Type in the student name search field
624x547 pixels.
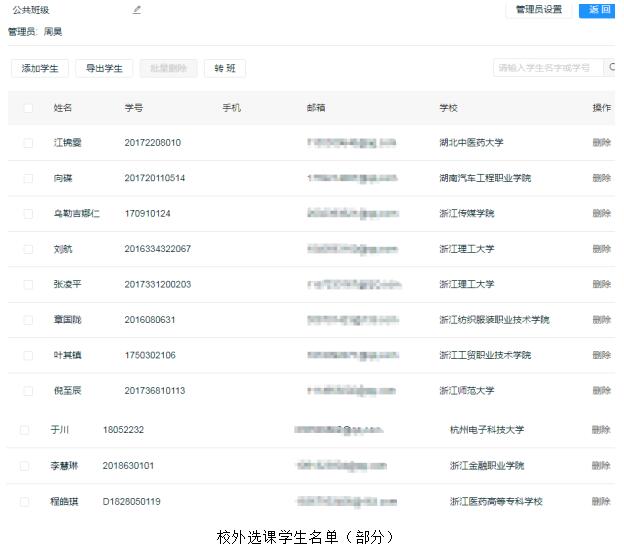548,68
